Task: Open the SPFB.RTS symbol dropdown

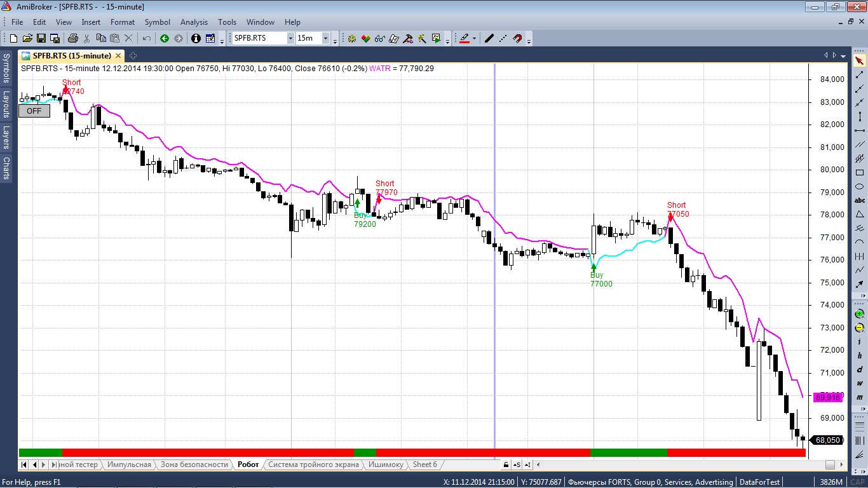Action: 290,38
